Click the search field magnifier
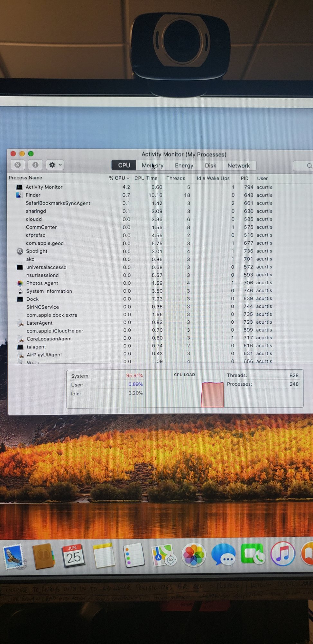This screenshot has height=644, width=313. click(309, 166)
